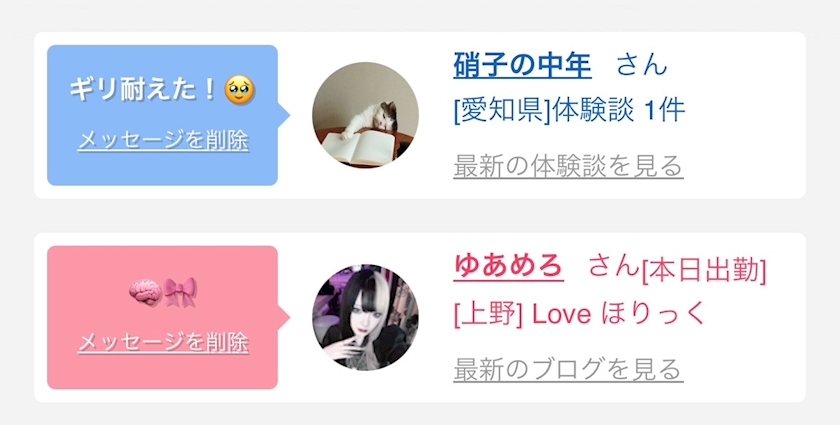
Task: Click the brain emoji
Action: tap(145, 293)
